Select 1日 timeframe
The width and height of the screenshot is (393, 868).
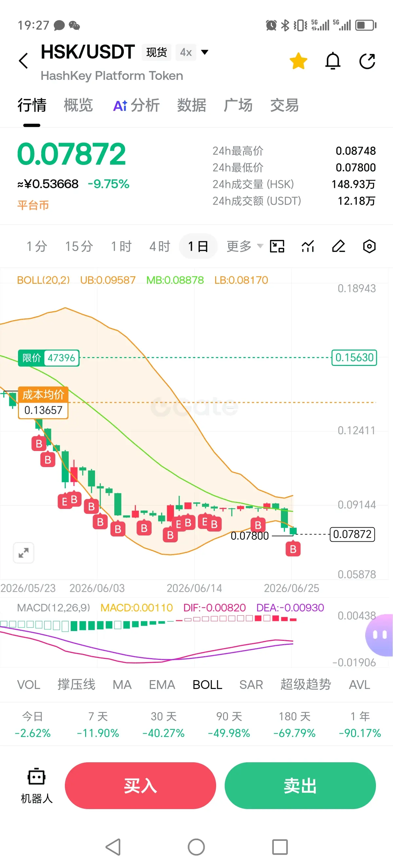pos(198,246)
